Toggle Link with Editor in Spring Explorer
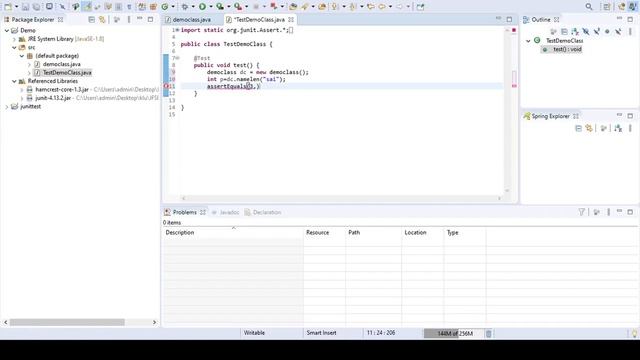The width and height of the screenshot is (640, 360). (589, 128)
